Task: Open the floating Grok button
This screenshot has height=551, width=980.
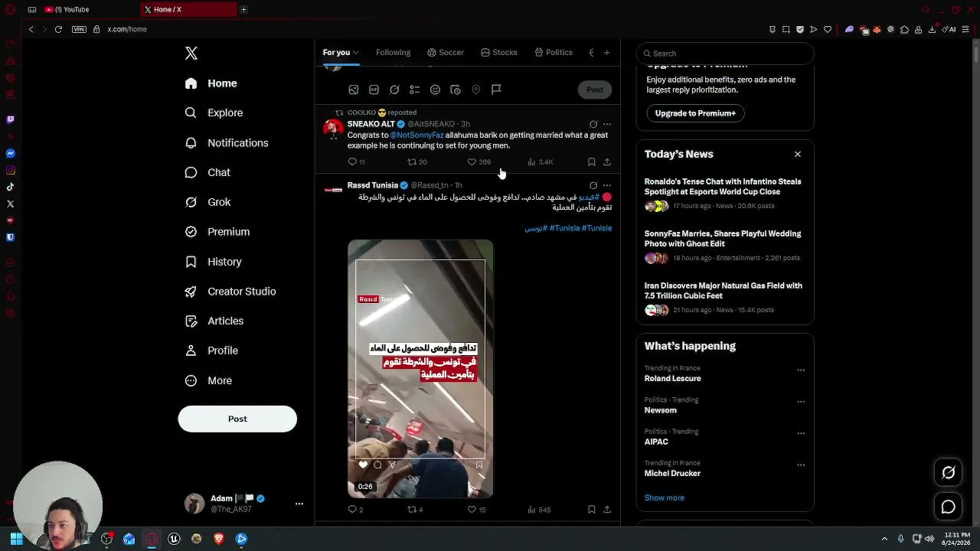Action: (x=948, y=472)
